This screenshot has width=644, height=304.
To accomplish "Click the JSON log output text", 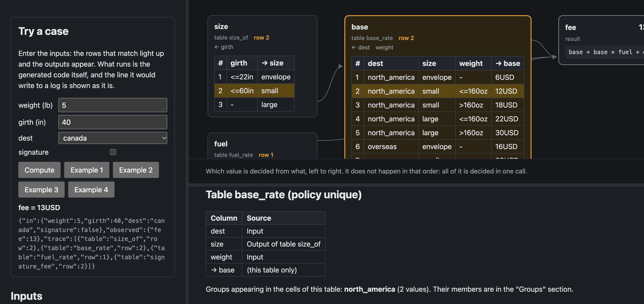I will (x=91, y=243).
